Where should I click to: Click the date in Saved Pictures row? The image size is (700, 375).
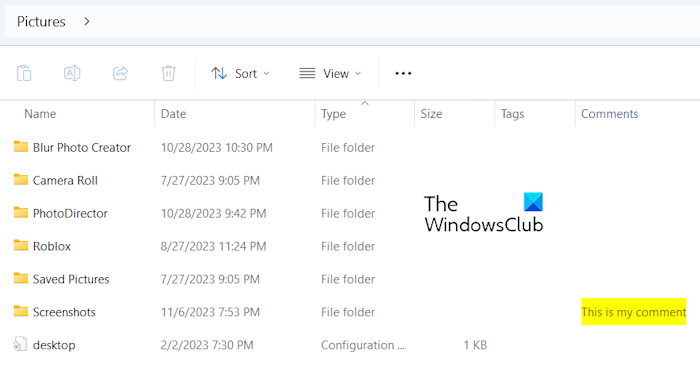(210, 279)
